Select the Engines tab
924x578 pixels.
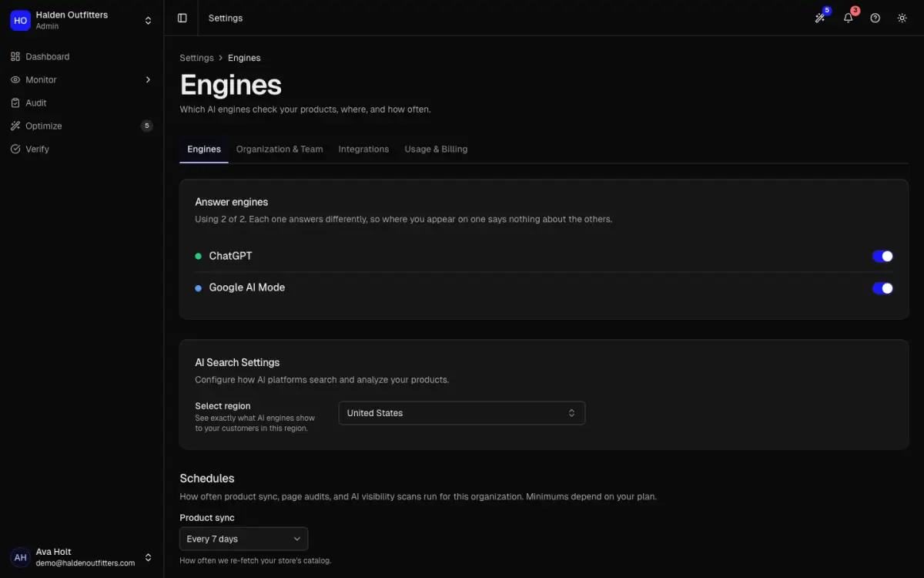[x=204, y=149]
